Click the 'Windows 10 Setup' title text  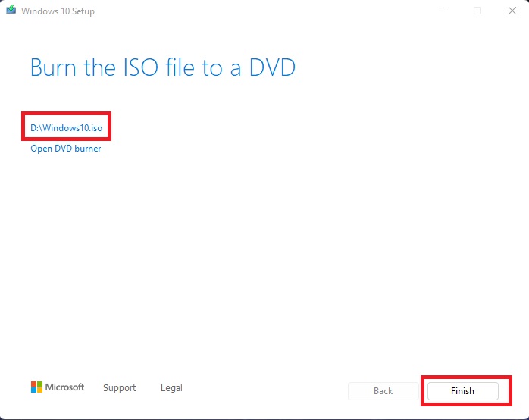click(x=58, y=11)
